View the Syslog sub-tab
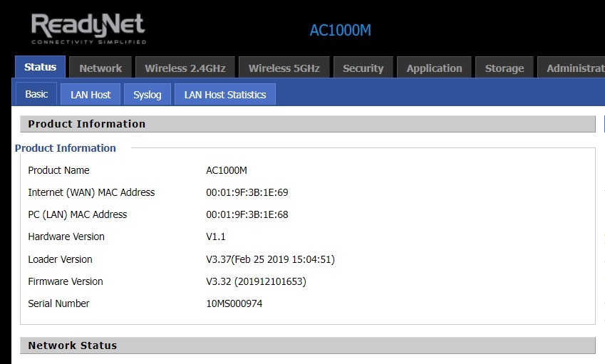 click(x=148, y=95)
